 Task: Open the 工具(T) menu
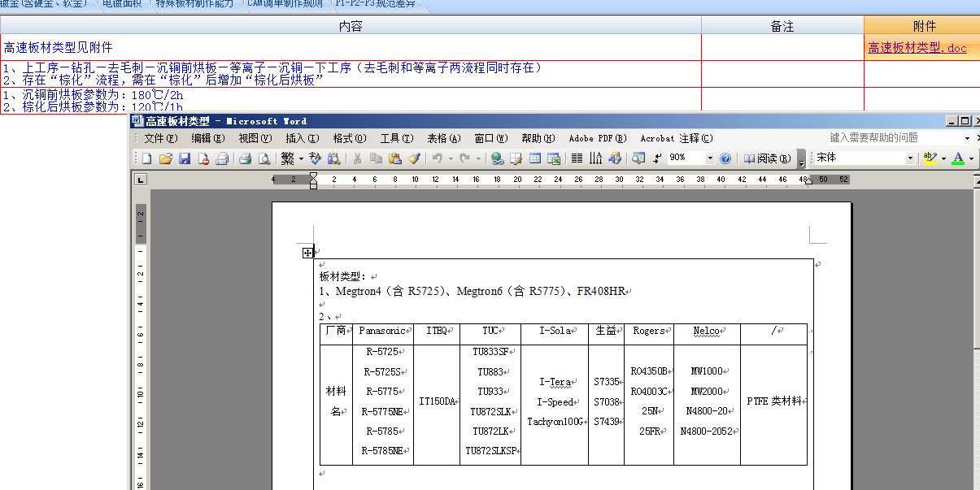396,138
